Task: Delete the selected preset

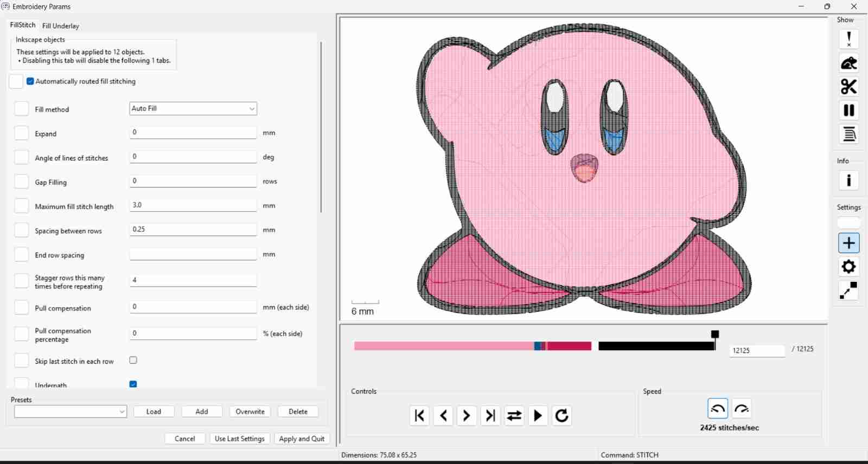Action: click(298, 412)
